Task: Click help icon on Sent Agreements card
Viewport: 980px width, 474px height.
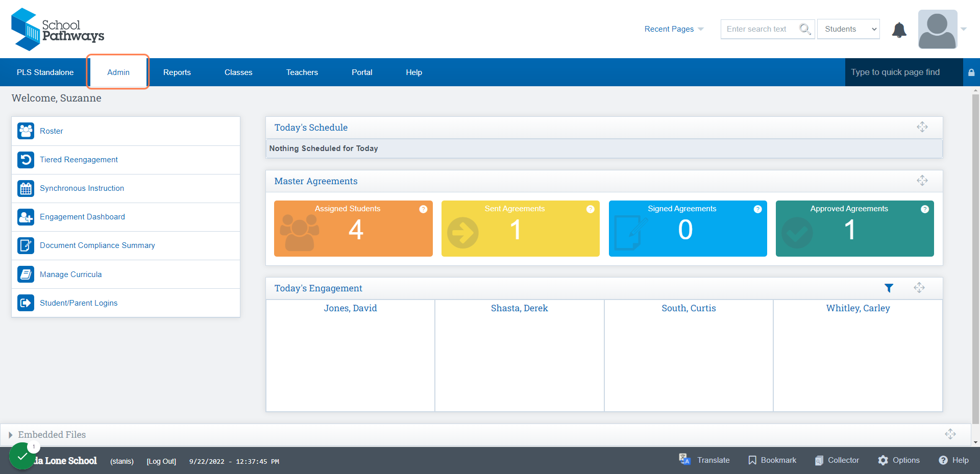Action: pyautogui.click(x=591, y=209)
